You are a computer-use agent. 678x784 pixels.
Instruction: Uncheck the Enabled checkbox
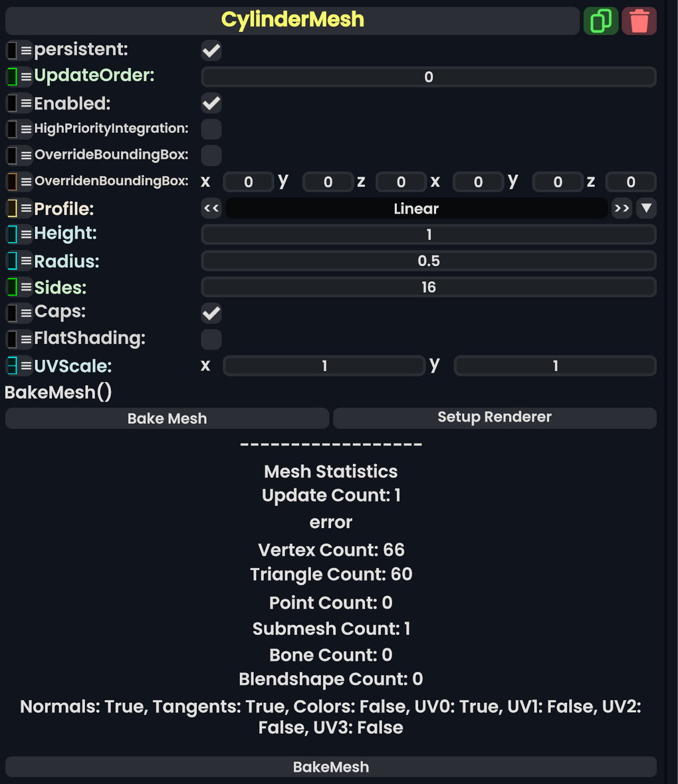pos(211,103)
